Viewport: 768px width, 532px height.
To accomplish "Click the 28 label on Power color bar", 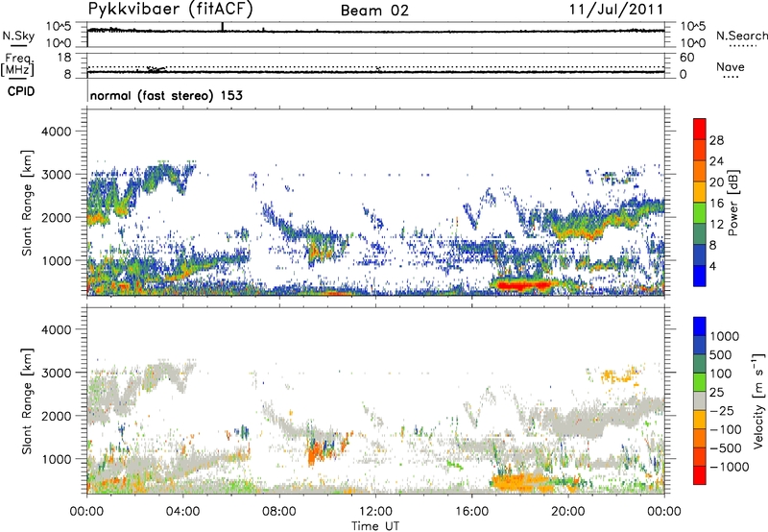I will [x=716, y=140].
